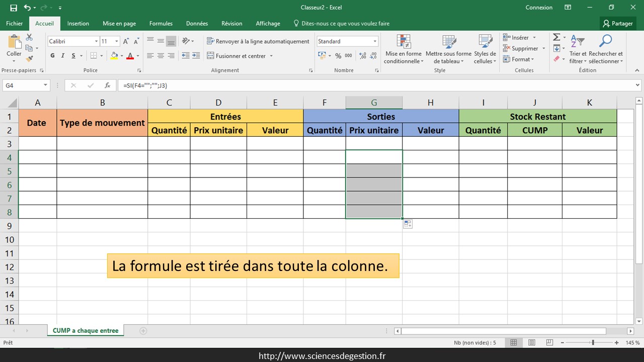Open the Calibri font name dropdown
The height and width of the screenshot is (362, 644).
[x=96, y=41]
